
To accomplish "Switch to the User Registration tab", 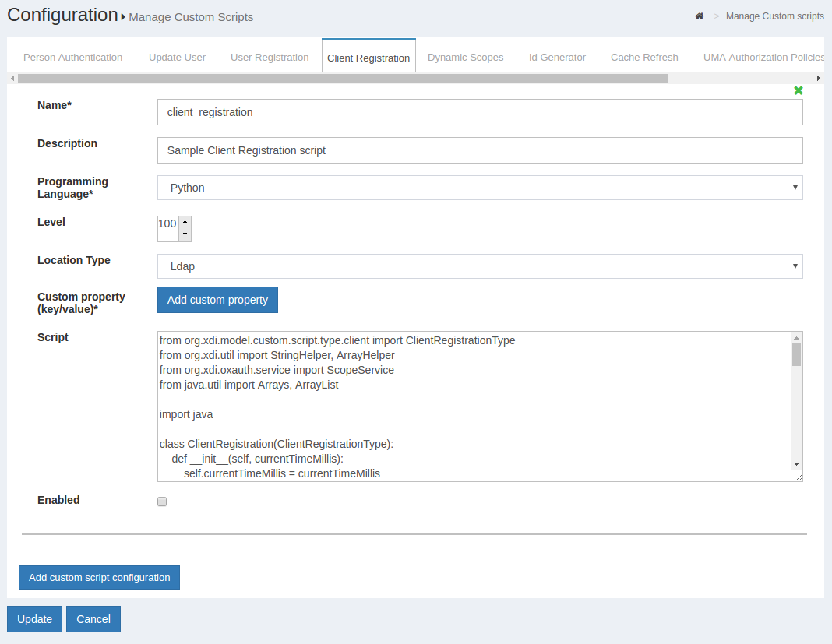I will pos(270,57).
